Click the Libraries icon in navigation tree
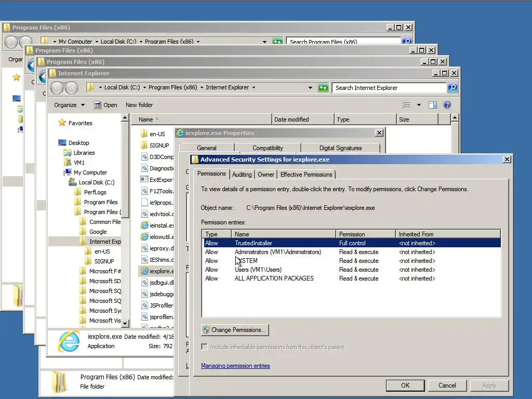 pyautogui.click(x=67, y=153)
